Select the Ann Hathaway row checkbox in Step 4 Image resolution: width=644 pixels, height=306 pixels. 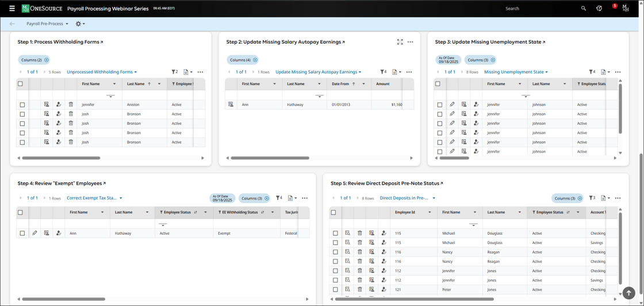(22, 233)
